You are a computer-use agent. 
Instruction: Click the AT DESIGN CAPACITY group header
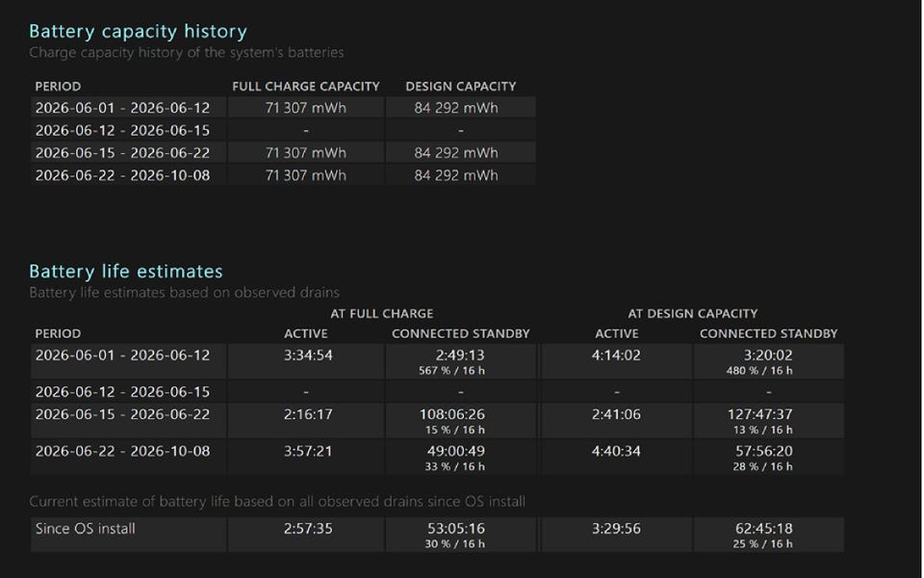pos(692,314)
